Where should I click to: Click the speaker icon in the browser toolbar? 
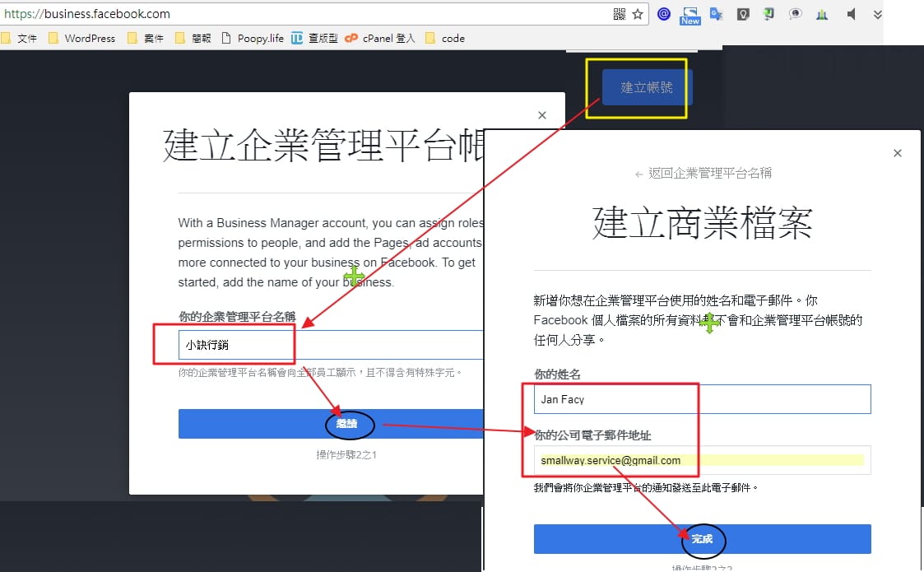point(851,14)
